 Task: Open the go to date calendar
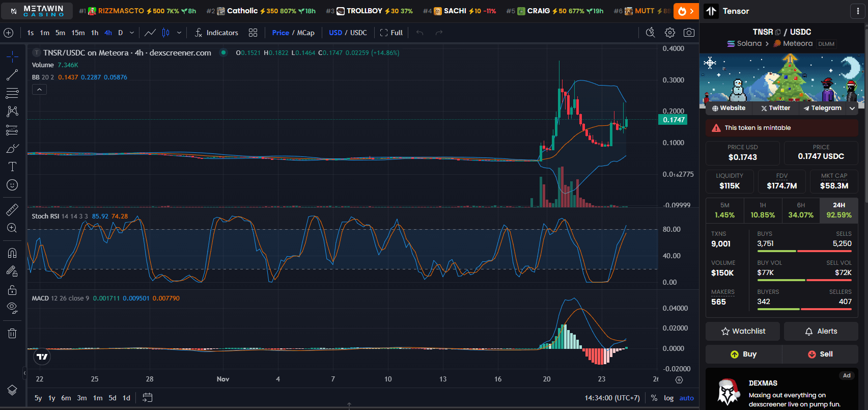click(147, 398)
